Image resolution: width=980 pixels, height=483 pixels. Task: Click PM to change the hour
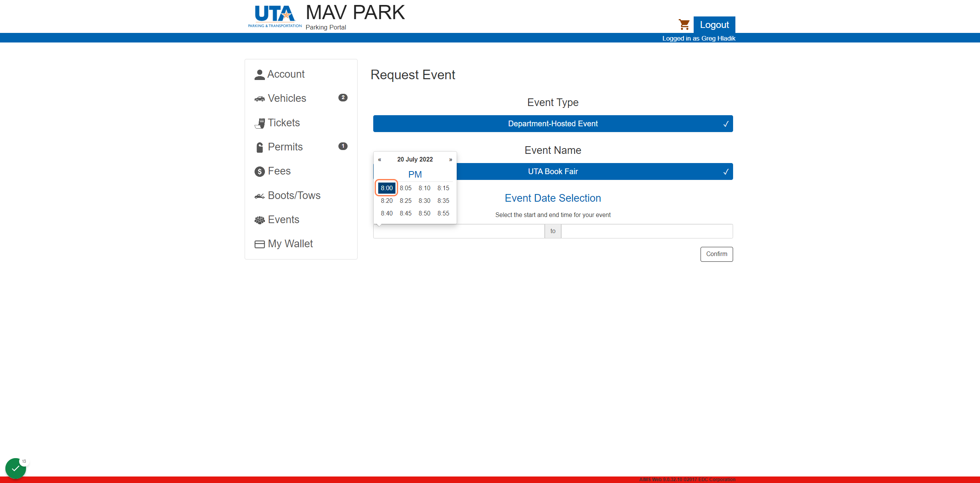pos(415,175)
